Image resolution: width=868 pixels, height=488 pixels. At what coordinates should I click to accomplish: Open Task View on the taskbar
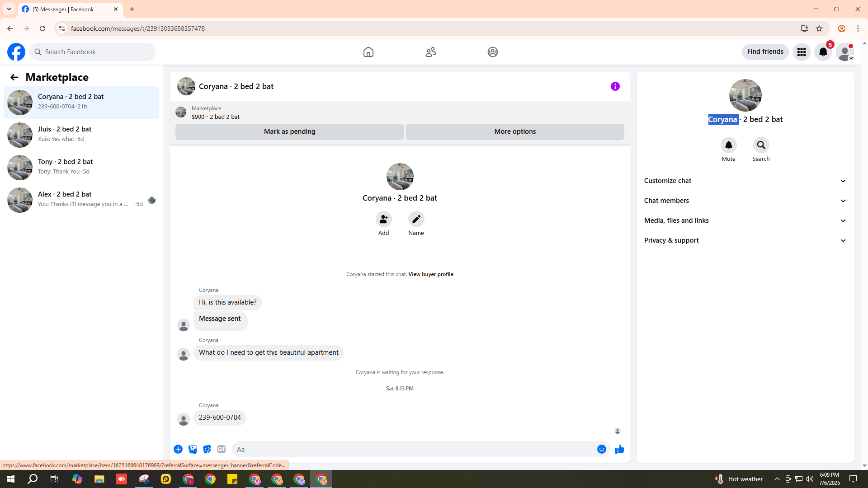coord(54,479)
